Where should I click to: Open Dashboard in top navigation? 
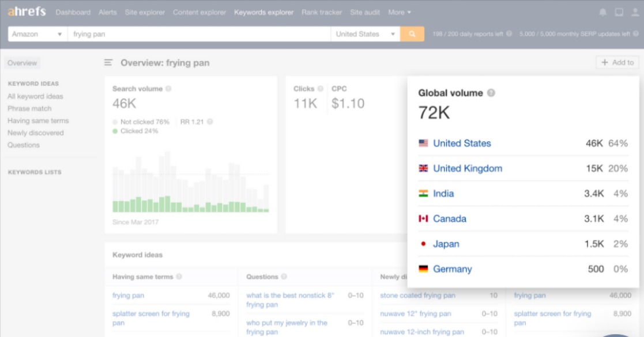click(73, 12)
